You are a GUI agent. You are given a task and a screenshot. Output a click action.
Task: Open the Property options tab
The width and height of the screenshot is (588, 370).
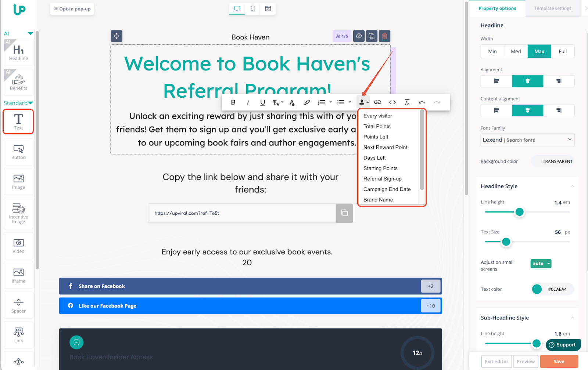pyautogui.click(x=497, y=8)
